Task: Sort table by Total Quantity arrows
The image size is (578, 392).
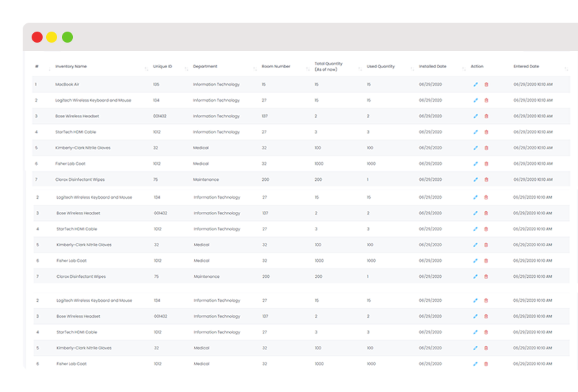Action: click(360, 69)
